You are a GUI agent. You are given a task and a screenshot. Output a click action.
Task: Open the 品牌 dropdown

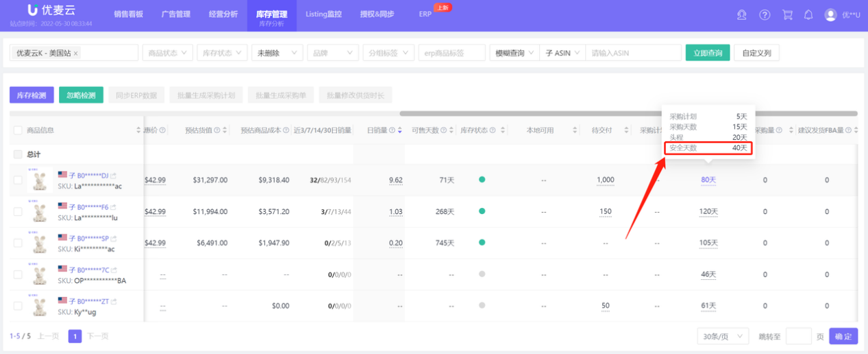(333, 53)
